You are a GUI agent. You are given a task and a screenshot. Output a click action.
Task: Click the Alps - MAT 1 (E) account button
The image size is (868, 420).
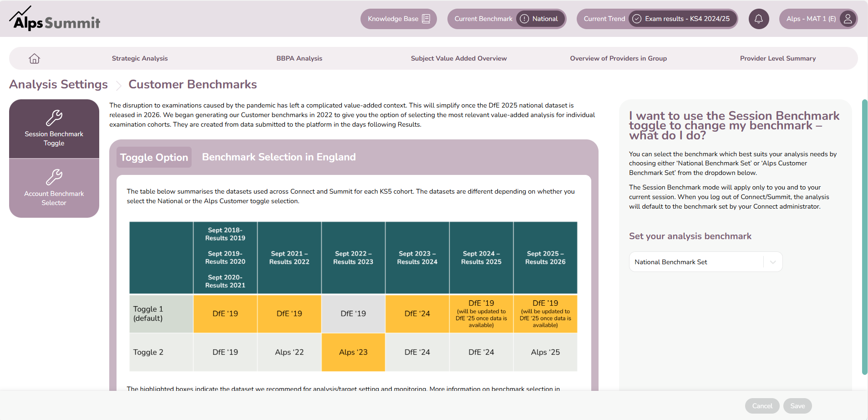tap(818, 19)
